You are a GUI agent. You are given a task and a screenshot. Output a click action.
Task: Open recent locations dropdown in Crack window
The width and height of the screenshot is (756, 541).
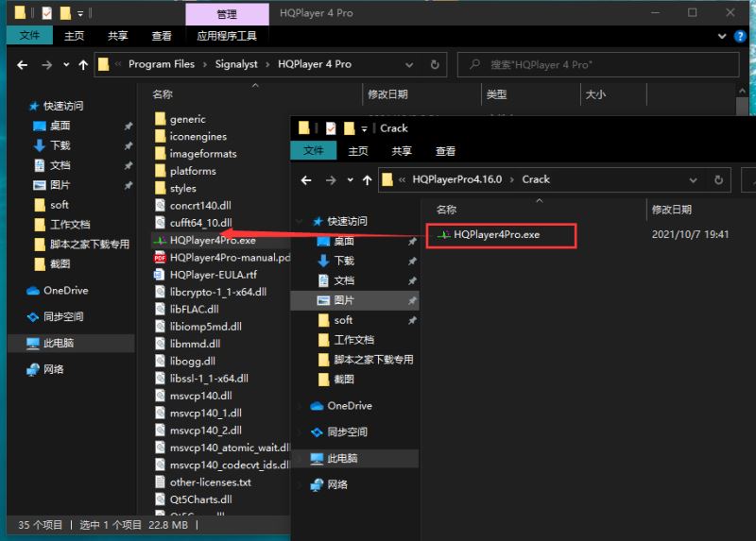point(350,180)
